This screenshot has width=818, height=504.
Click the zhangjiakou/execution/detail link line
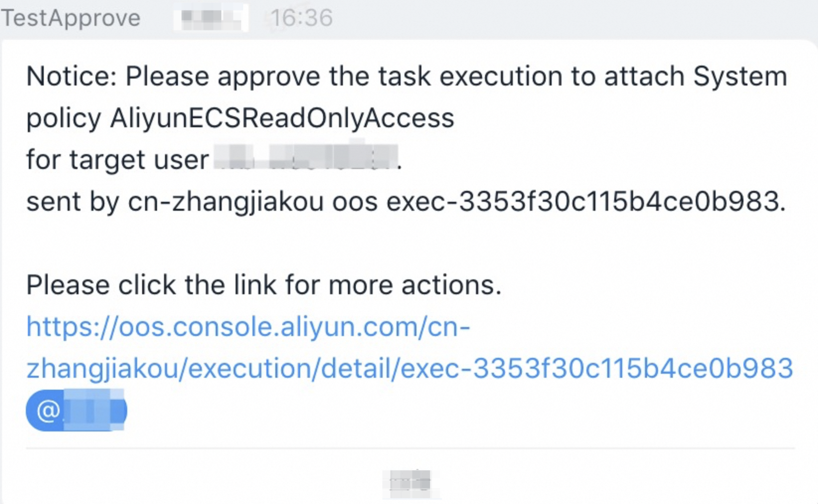(x=409, y=368)
